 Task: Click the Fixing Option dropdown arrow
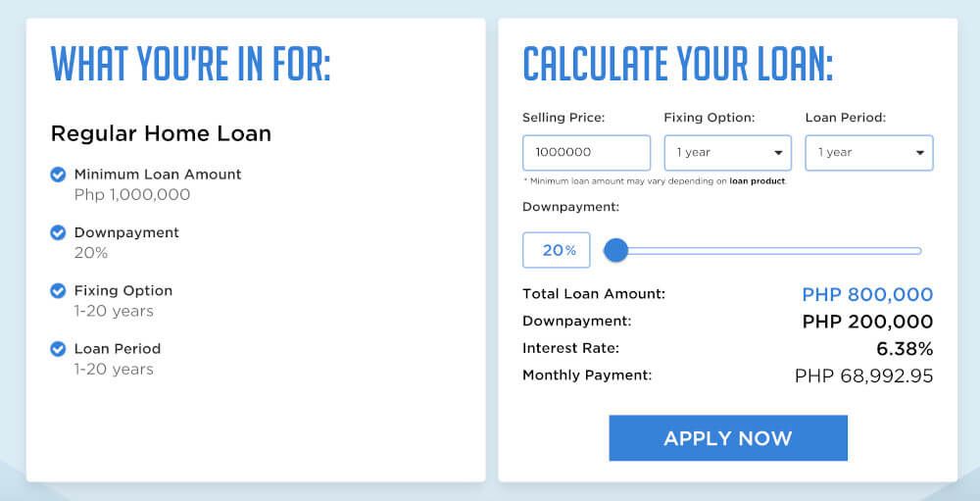778,153
